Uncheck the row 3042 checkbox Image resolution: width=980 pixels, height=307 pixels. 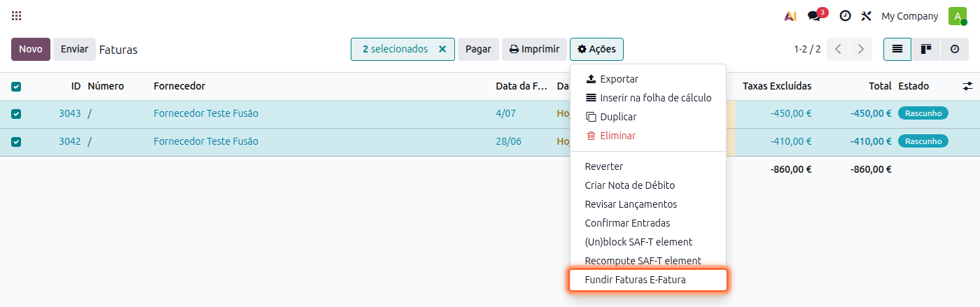click(x=16, y=142)
